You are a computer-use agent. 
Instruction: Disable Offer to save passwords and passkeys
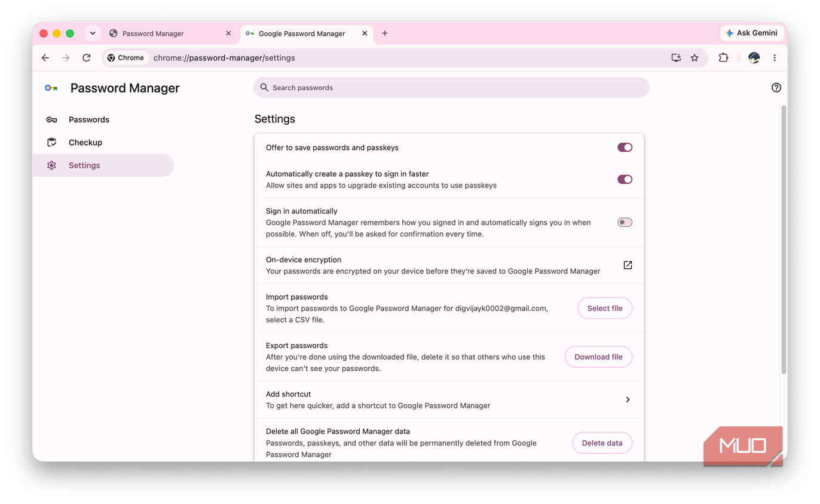tap(625, 147)
